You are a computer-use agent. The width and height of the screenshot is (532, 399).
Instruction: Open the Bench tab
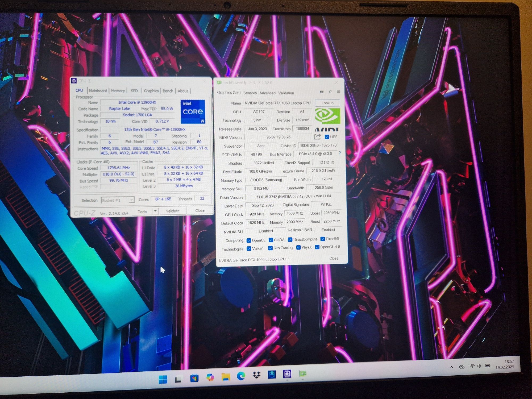point(168,91)
